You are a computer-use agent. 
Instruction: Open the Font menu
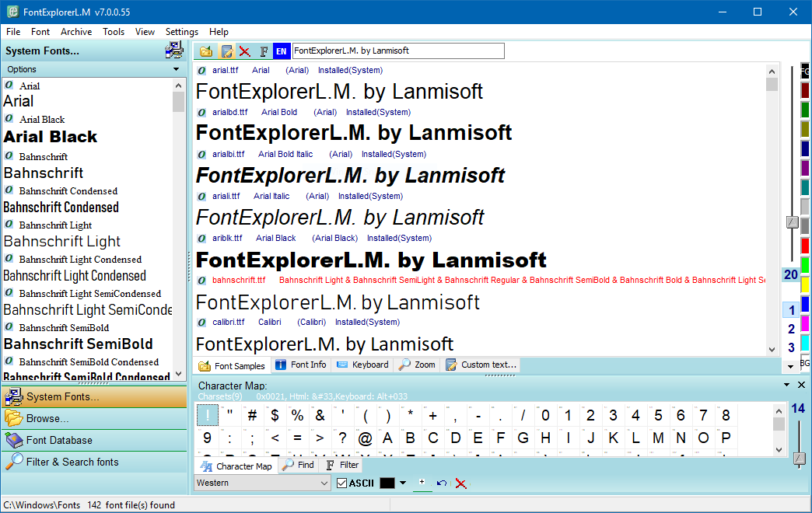tap(40, 32)
